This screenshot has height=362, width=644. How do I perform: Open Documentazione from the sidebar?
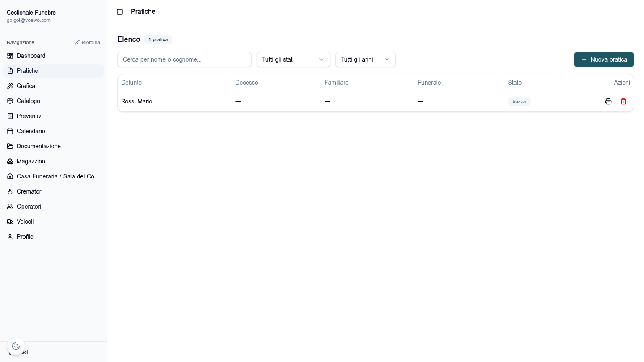click(x=53, y=146)
